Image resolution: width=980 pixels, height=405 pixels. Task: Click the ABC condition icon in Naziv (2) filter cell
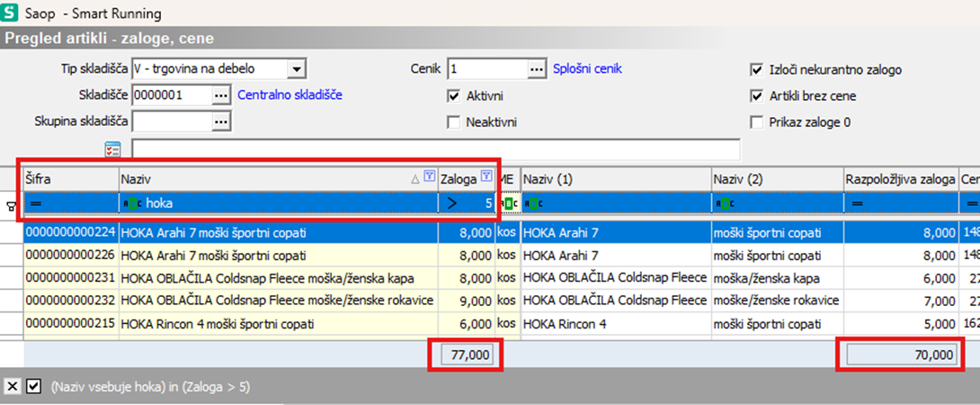(724, 203)
